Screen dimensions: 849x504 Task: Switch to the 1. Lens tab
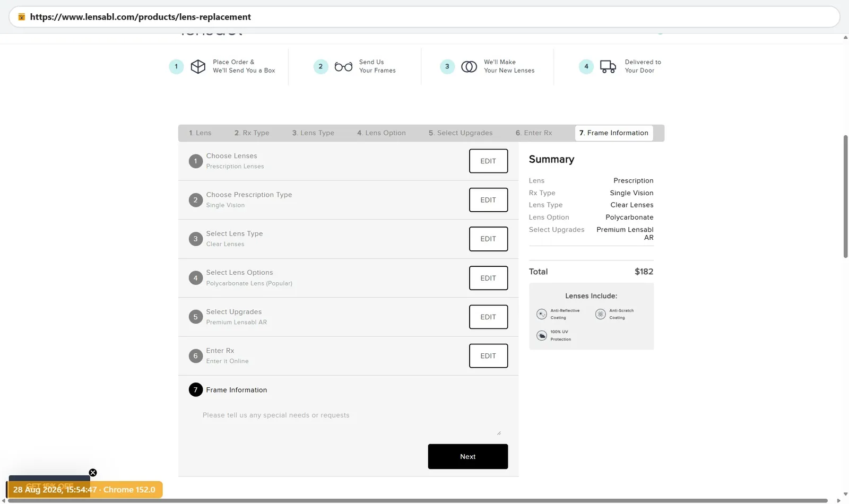200,133
